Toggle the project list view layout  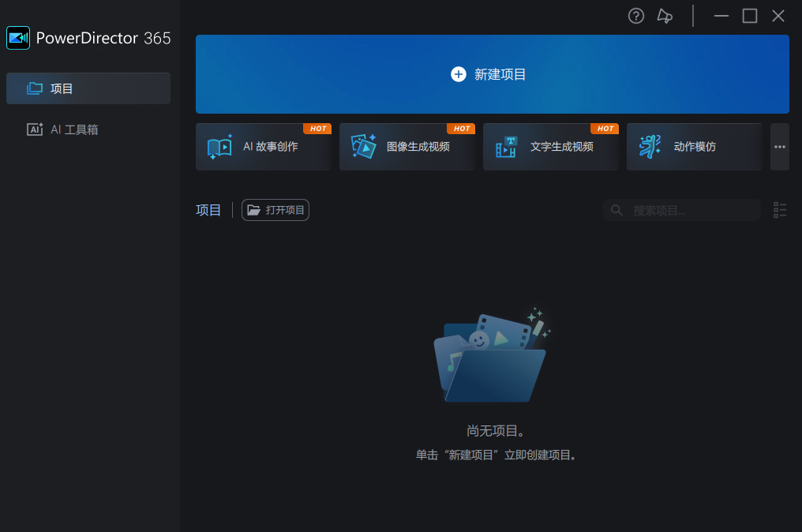click(x=780, y=210)
